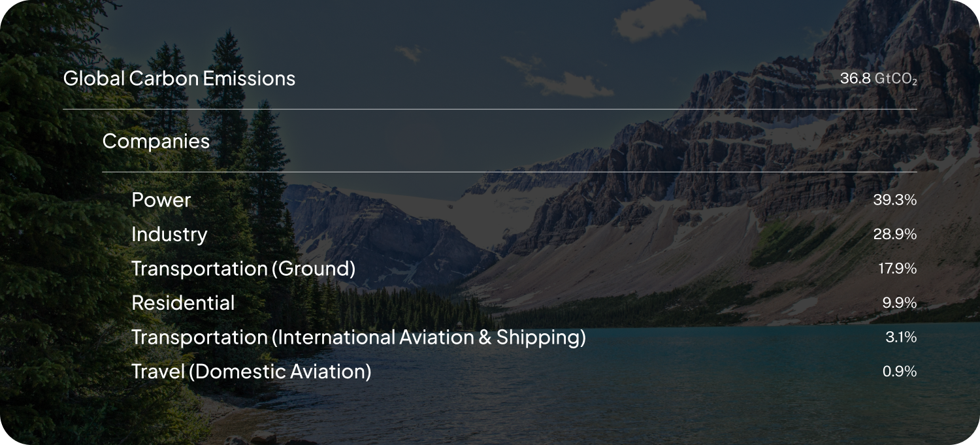
Task: Select the Residential row label
Action: (183, 303)
